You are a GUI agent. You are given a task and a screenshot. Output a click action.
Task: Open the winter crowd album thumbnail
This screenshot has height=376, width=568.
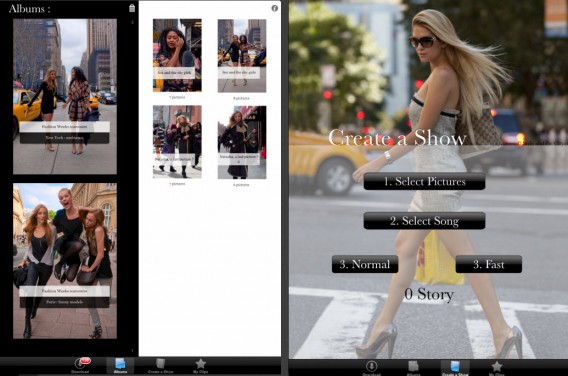click(x=177, y=142)
